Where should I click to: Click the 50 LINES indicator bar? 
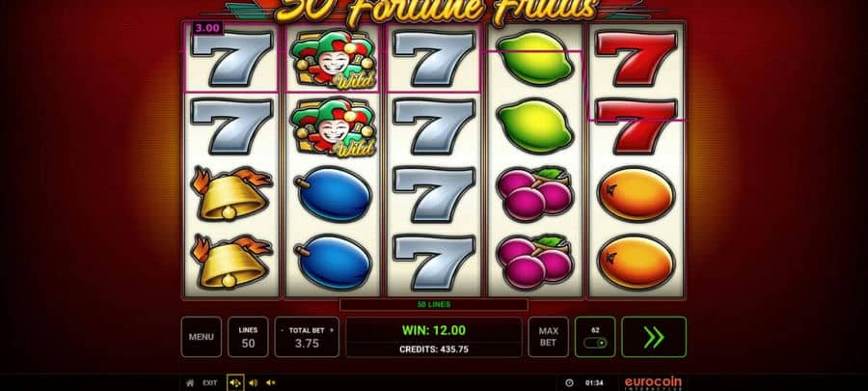pos(433,305)
